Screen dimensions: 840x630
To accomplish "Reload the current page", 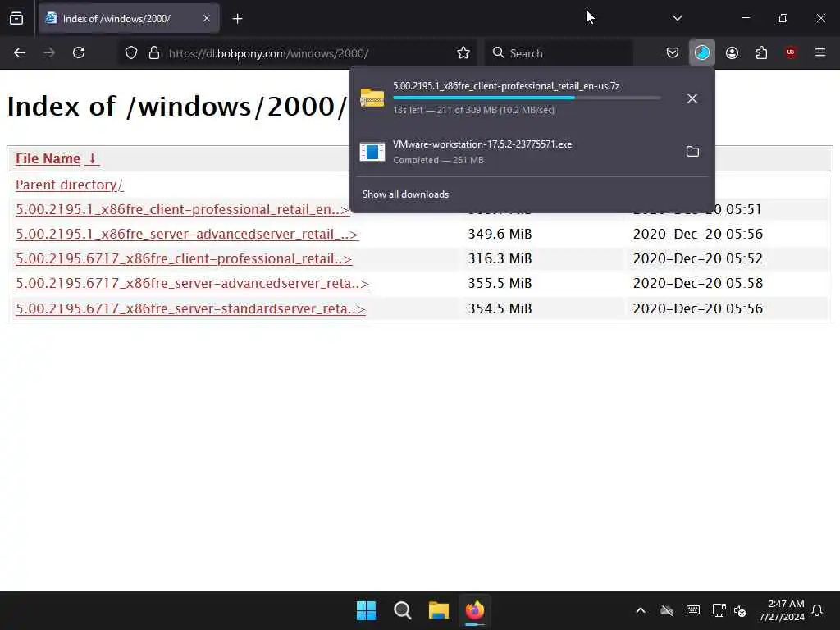I will point(79,52).
